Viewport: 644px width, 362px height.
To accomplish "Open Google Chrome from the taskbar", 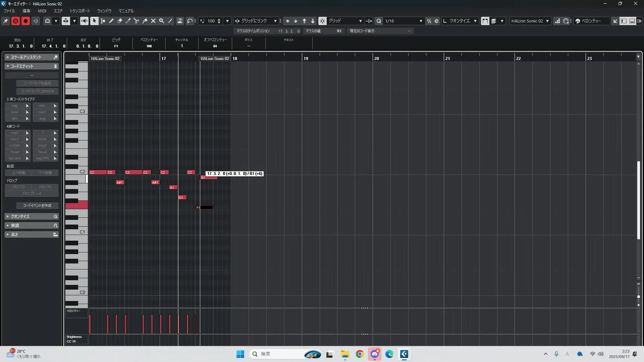I will pos(360,354).
